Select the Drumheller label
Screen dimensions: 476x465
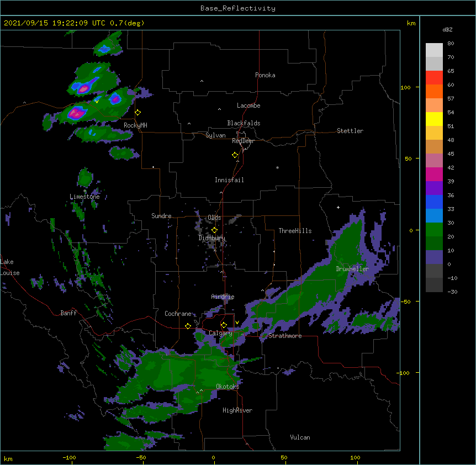[352, 269]
